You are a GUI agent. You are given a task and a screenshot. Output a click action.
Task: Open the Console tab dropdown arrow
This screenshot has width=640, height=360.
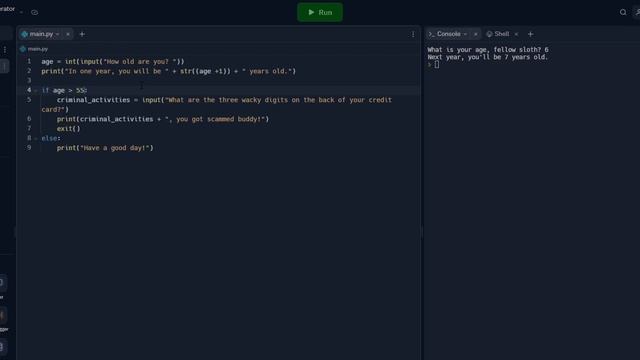(x=465, y=34)
